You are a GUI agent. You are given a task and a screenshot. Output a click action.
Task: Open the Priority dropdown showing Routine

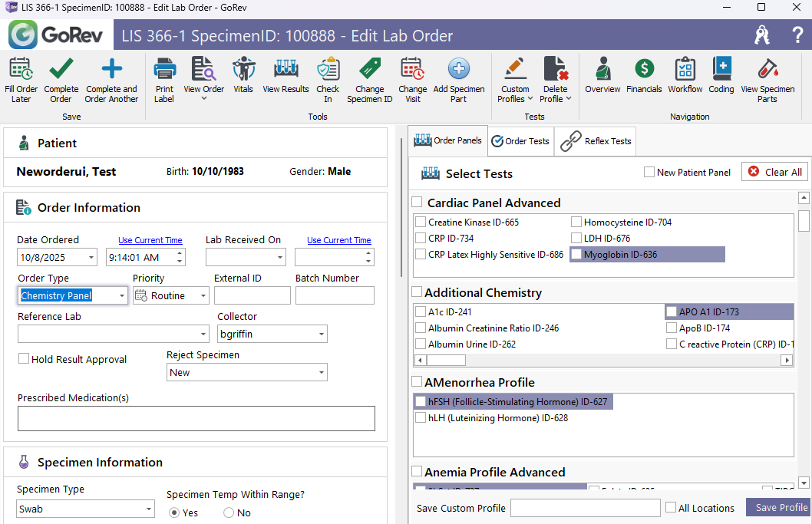[x=203, y=295]
